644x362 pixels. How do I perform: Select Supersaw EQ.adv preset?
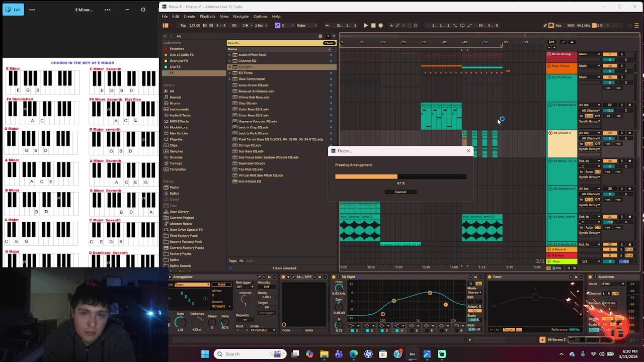252,163
